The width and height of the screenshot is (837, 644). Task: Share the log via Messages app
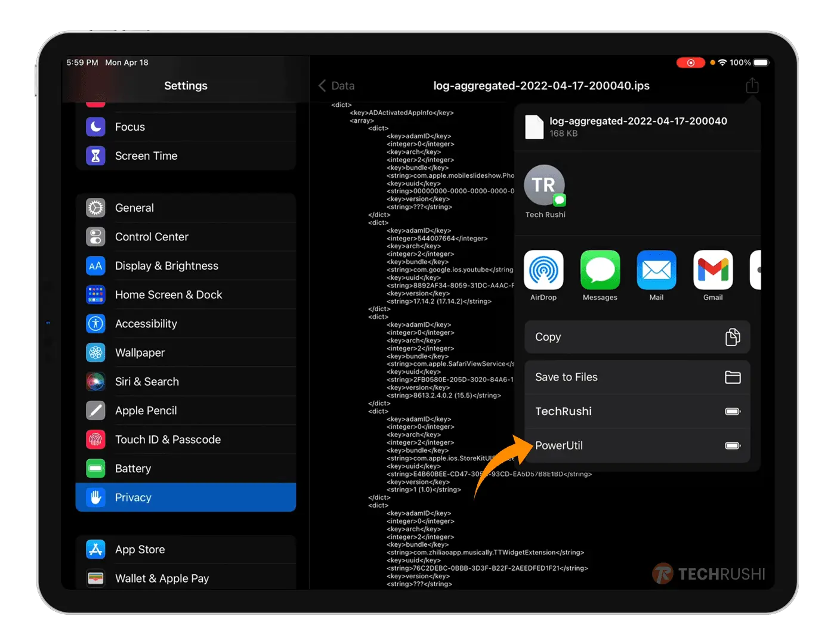(600, 270)
